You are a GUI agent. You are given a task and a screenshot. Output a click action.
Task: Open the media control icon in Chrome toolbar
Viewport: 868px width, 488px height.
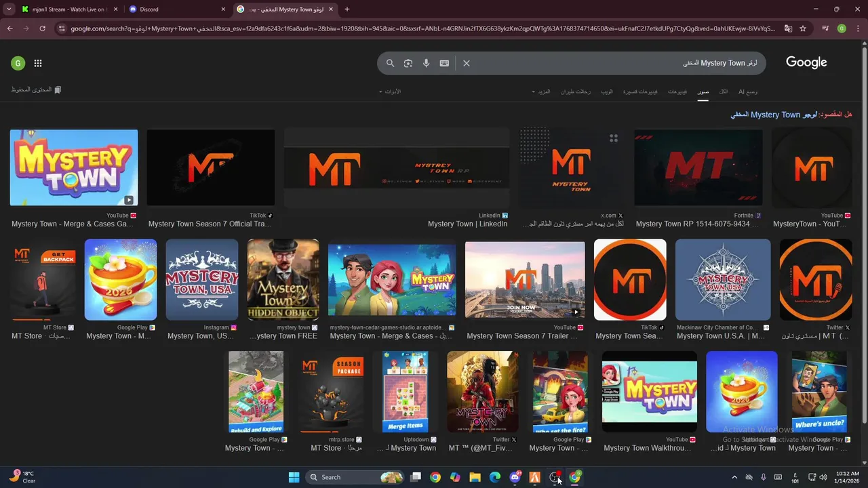tap(825, 28)
